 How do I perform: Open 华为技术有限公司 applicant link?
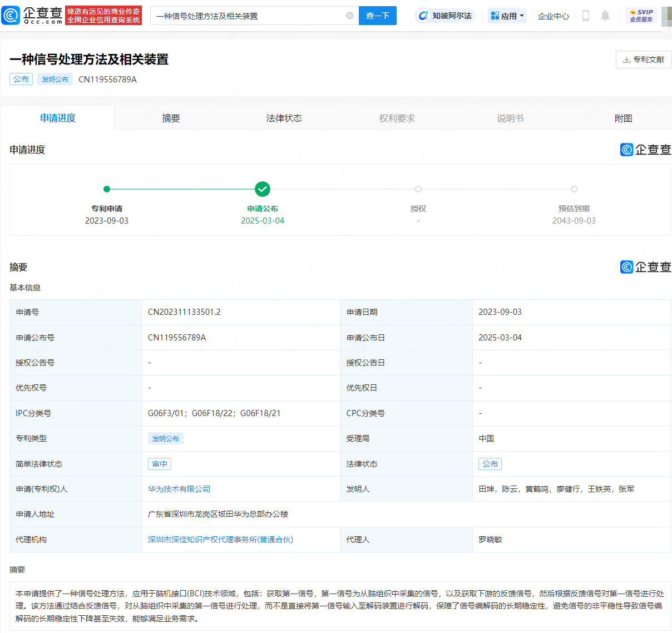coord(179,489)
